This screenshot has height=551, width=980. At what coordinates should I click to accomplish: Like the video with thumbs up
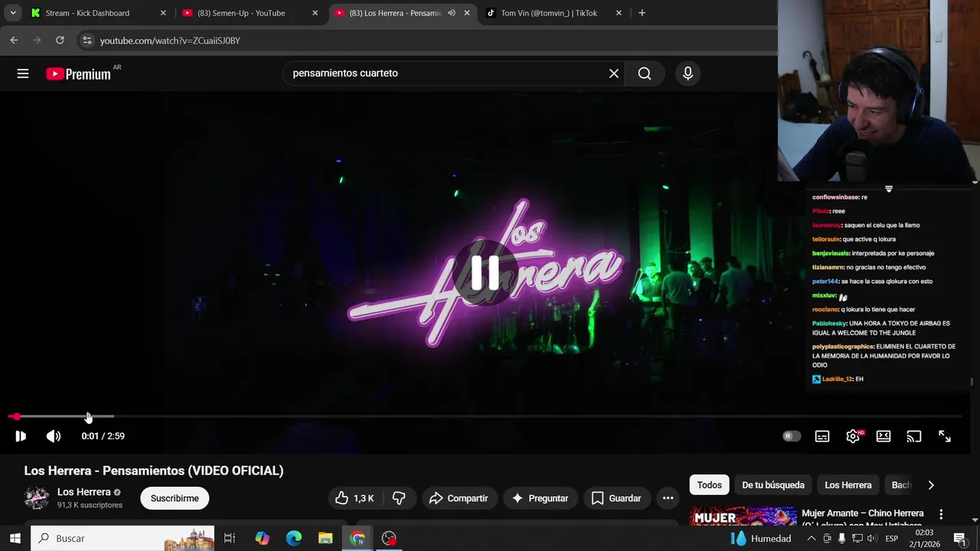click(x=354, y=498)
